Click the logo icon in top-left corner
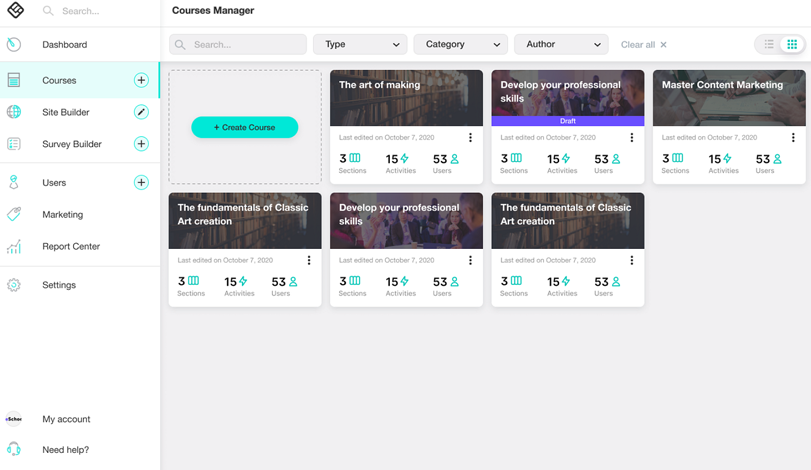Viewport: 811px width, 470px height. (15, 11)
